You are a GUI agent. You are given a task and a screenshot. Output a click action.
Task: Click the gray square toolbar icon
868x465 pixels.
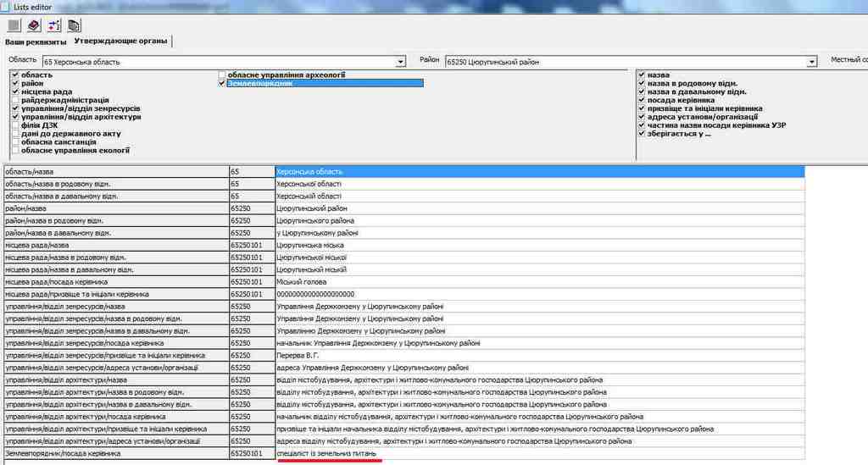coord(14,25)
